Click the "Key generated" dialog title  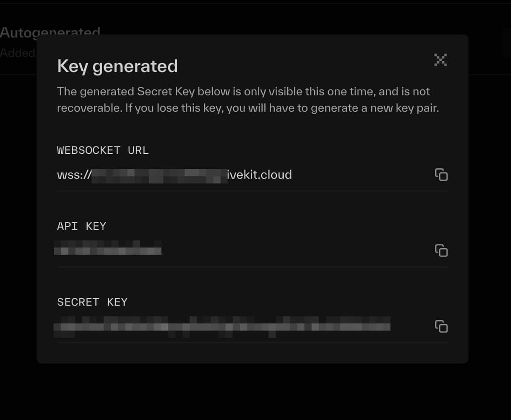tap(118, 66)
